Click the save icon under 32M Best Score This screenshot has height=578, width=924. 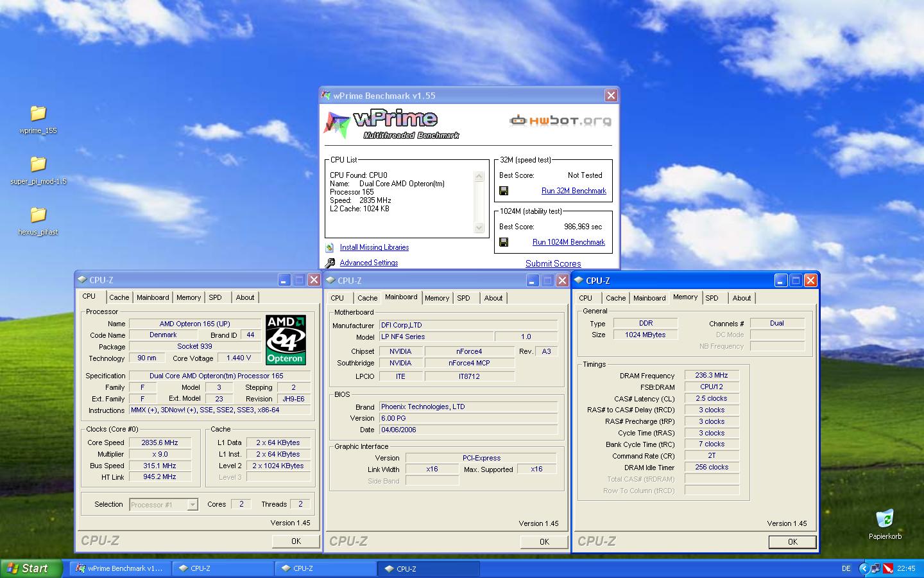point(504,191)
